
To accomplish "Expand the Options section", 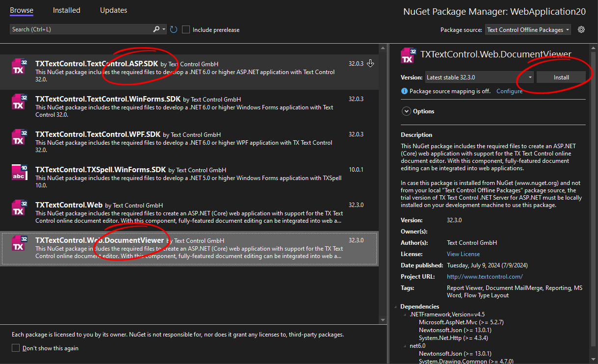I will coord(406,111).
